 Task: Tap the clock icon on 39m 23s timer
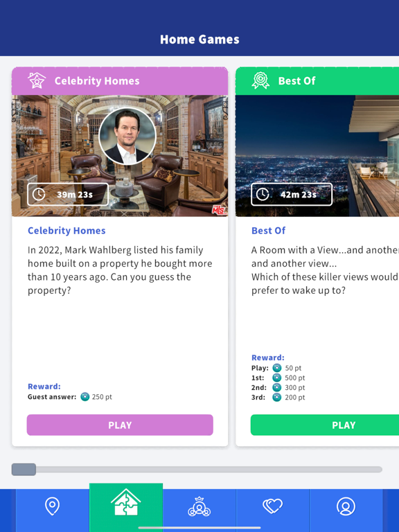[39, 194]
